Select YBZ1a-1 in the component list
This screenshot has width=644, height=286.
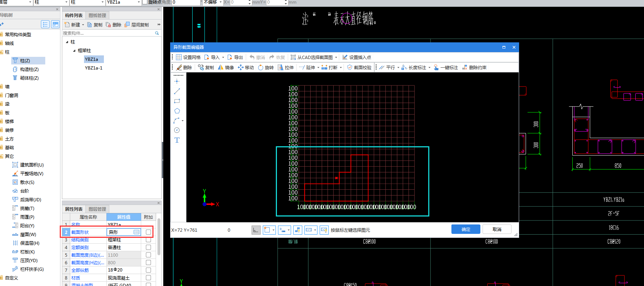coord(94,68)
